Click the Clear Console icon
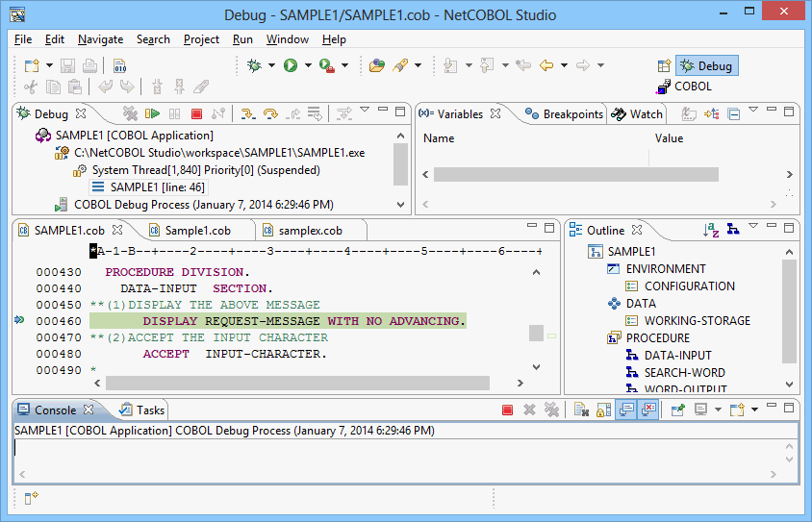Screen dimensions: 812x522 point(581,410)
